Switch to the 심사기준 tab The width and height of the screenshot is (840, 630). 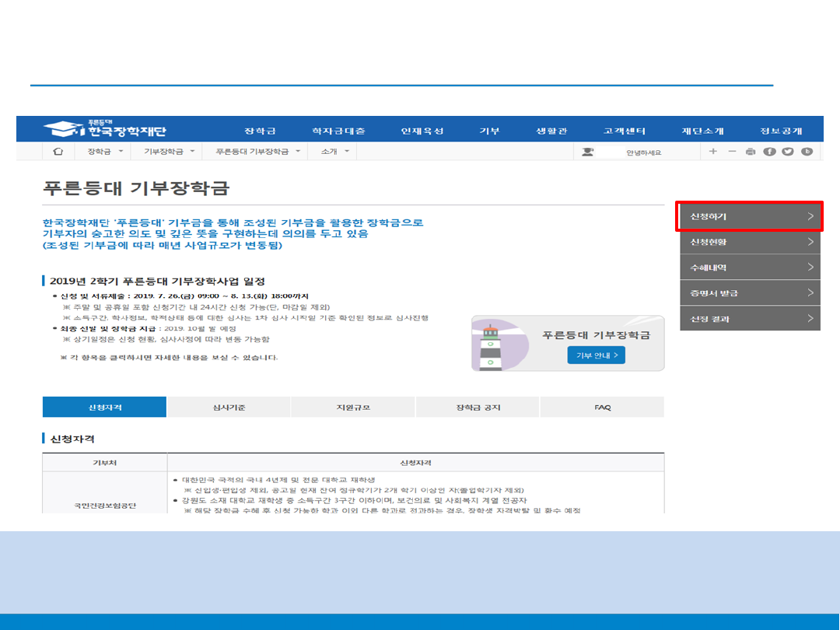[x=229, y=407]
